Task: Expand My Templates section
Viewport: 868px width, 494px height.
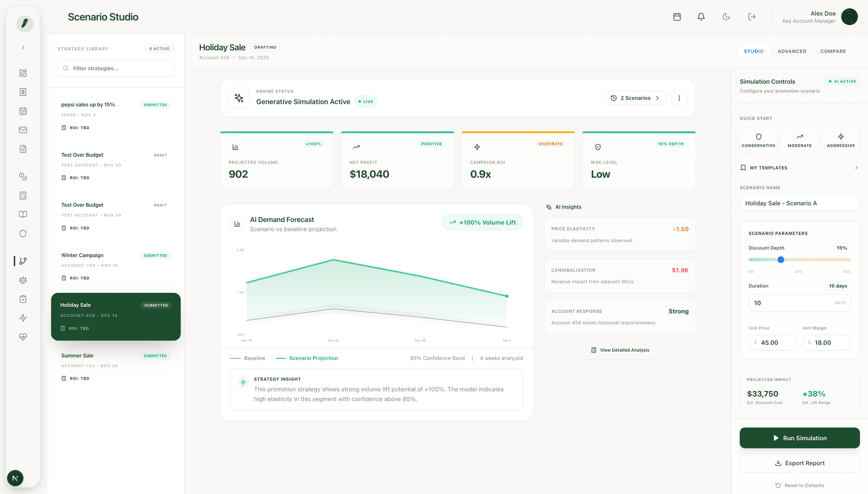Action: (799, 168)
